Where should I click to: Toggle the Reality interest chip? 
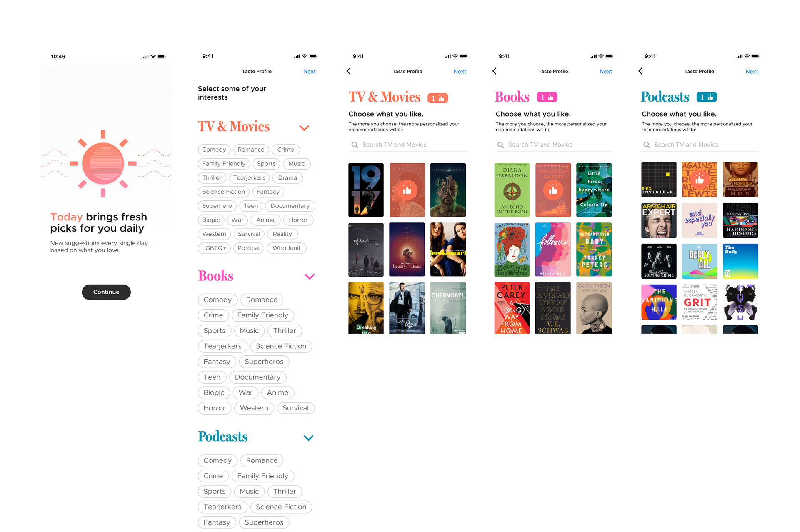pos(282,234)
